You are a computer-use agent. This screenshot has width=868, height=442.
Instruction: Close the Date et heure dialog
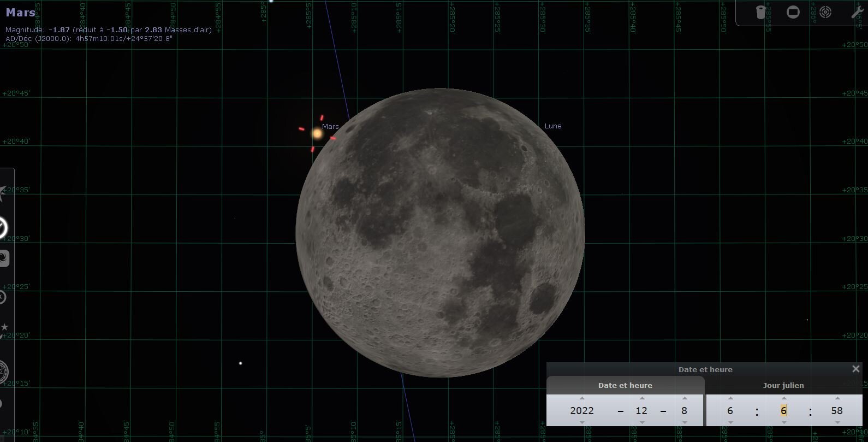[856, 369]
